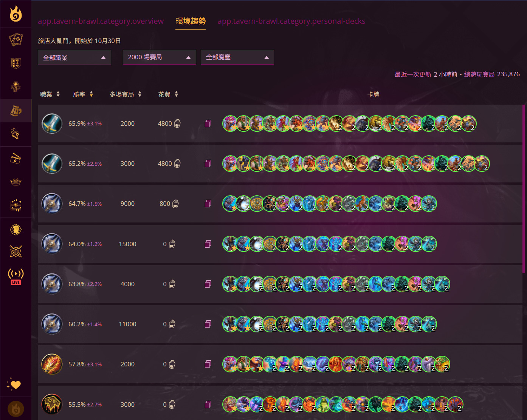Click the treasure chest icon in sidebar
Screen dimensions: 527x420
coord(15,205)
